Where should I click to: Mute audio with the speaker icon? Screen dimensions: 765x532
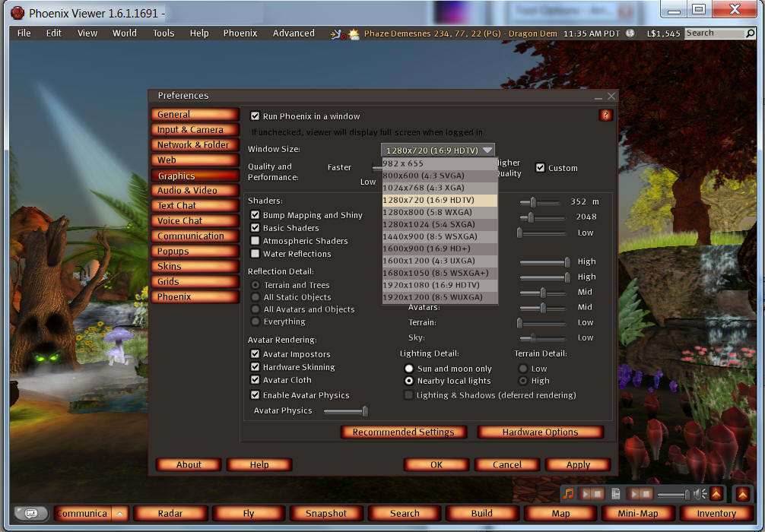pyautogui.click(x=700, y=494)
